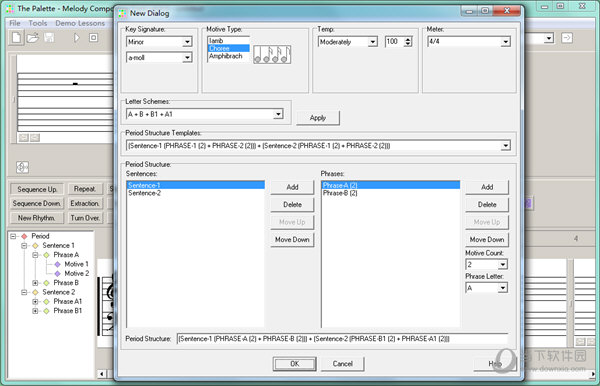Close the New Dialog window
600x386 pixels.
point(507,11)
